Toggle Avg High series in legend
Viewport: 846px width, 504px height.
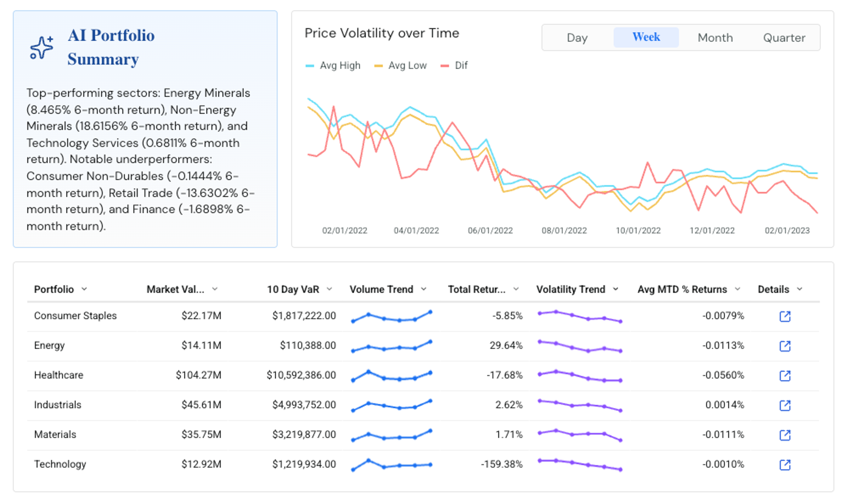333,65
